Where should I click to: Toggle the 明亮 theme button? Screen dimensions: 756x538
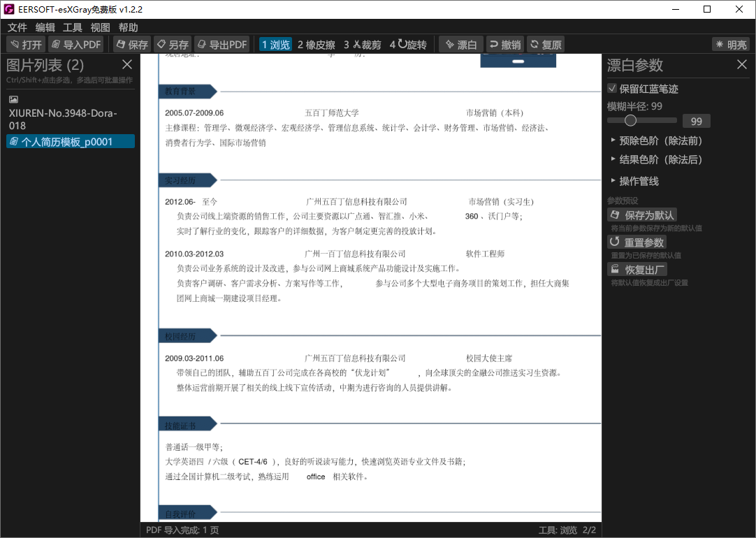pyautogui.click(x=731, y=45)
